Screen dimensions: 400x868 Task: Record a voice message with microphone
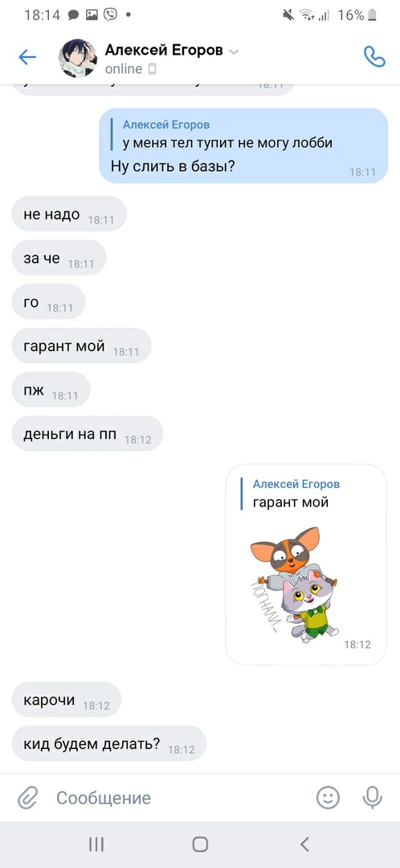(373, 798)
